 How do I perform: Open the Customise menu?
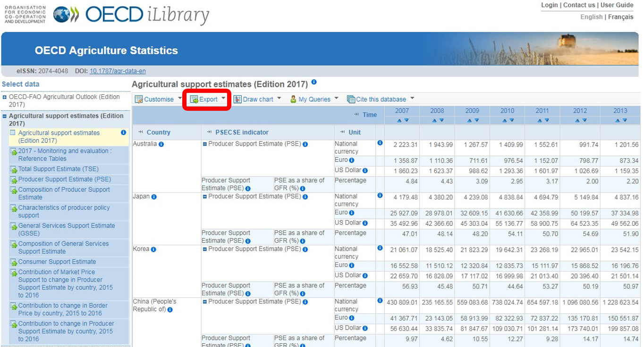tap(159, 99)
